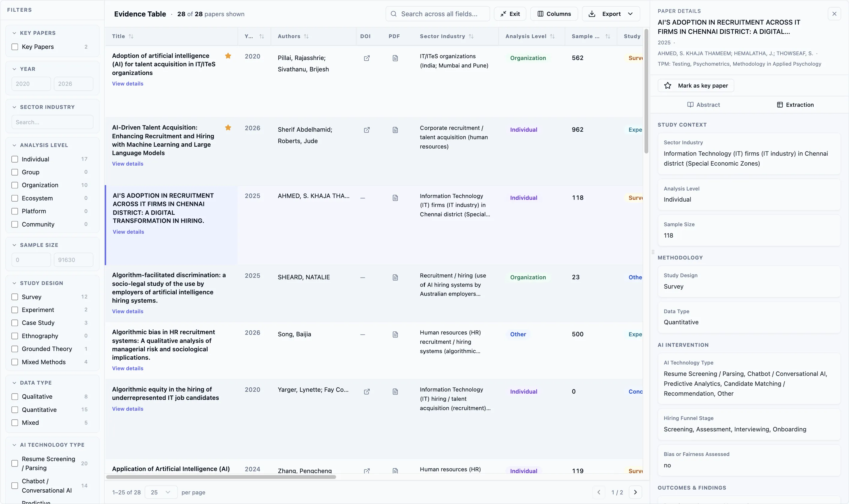This screenshot has width=849, height=504.
Task: Open DOI link for Sherif Abdelhamid paper
Action: [x=366, y=130]
